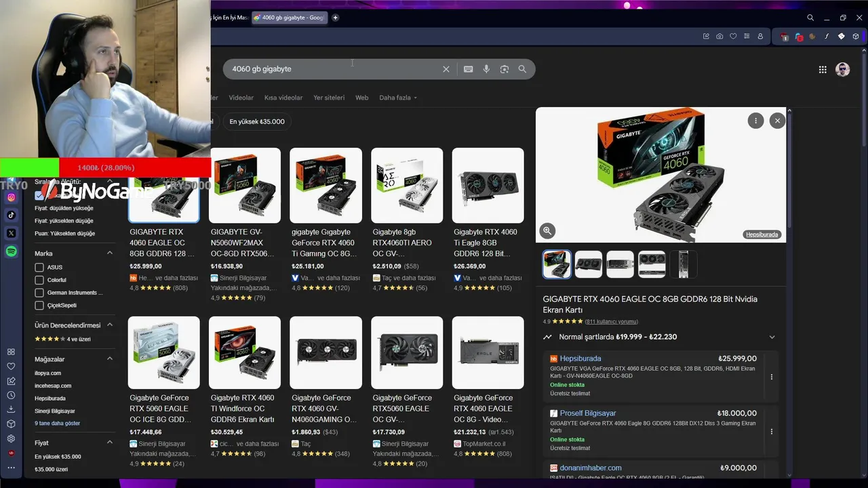Open Spotify in the browser sidebar
This screenshot has height=488, width=868.
[x=12, y=251]
